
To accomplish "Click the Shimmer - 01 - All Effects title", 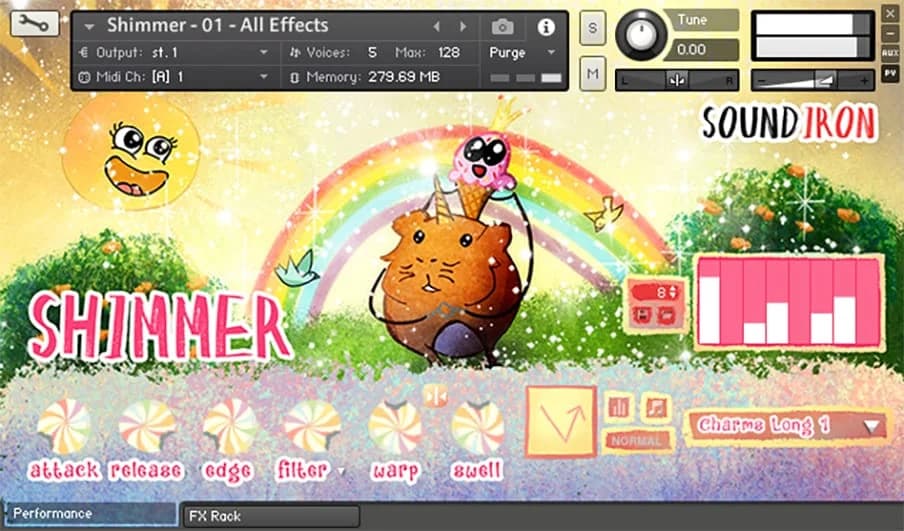I will 217,25.
